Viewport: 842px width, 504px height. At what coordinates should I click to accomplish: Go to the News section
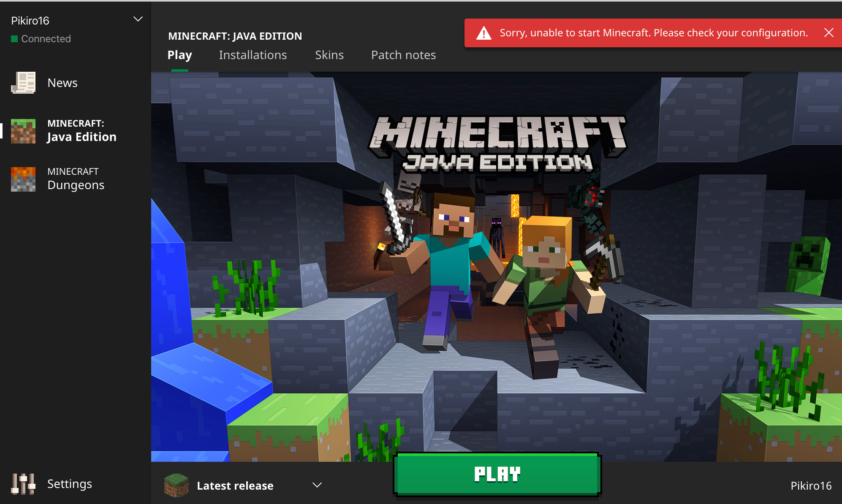click(62, 83)
